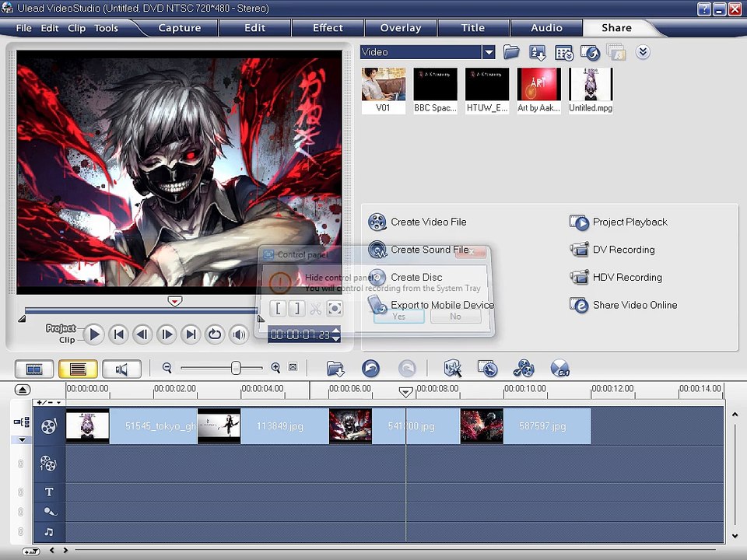The width and height of the screenshot is (747, 560).
Task: Switch to the Capture step tab
Action: tap(180, 28)
